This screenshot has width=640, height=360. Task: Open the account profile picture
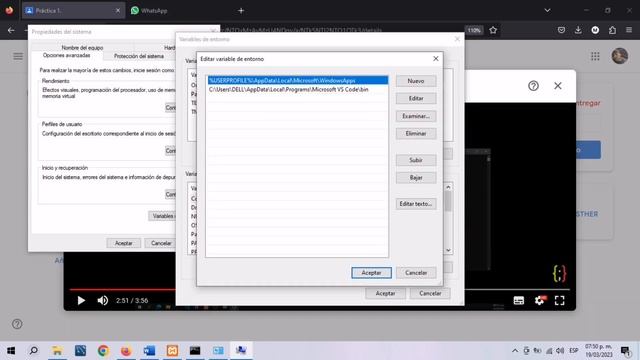(620, 56)
